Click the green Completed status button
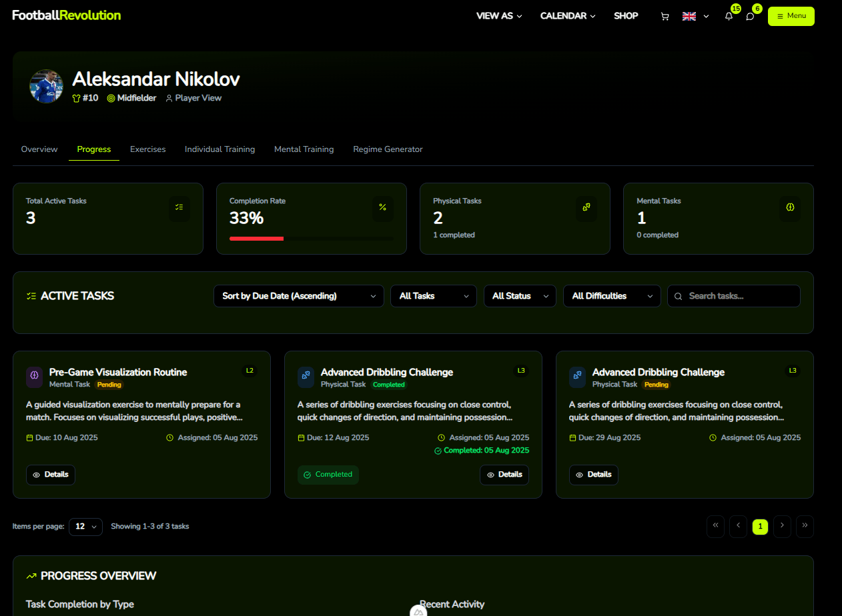This screenshot has height=616, width=842. [328, 475]
